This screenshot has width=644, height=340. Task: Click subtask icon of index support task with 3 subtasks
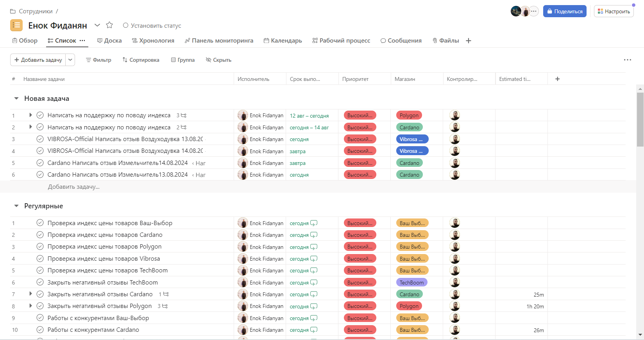184,115
